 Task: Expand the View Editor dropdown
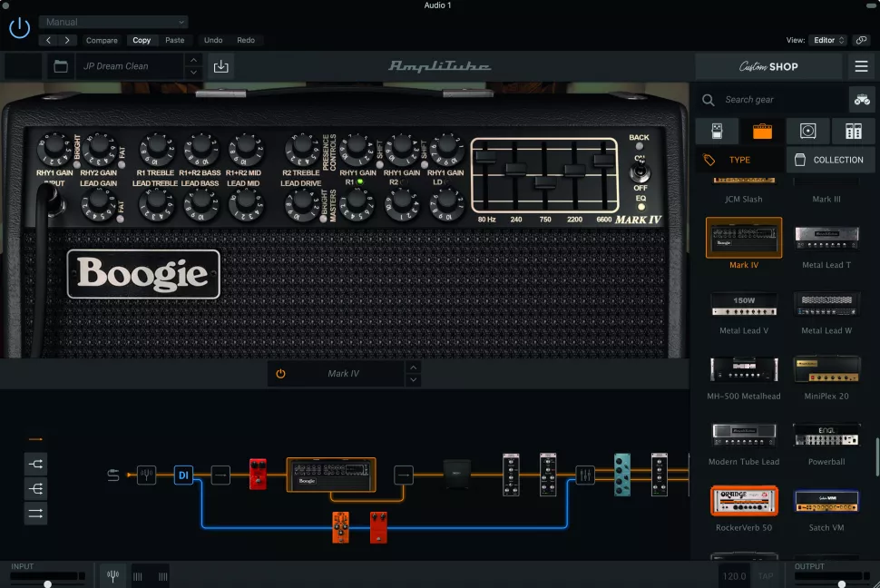tap(828, 40)
